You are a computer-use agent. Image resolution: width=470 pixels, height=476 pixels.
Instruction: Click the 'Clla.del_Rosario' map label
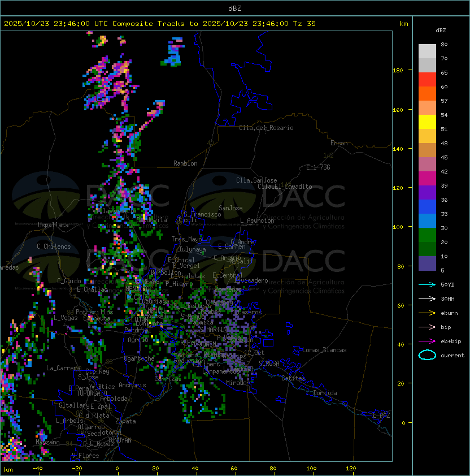point(266,128)
